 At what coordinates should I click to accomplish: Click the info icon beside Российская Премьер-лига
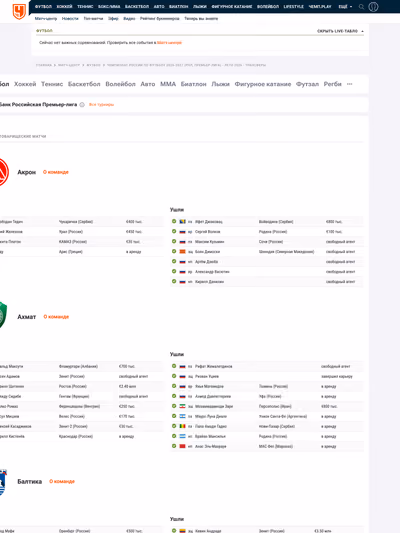(x=82, y=105)
